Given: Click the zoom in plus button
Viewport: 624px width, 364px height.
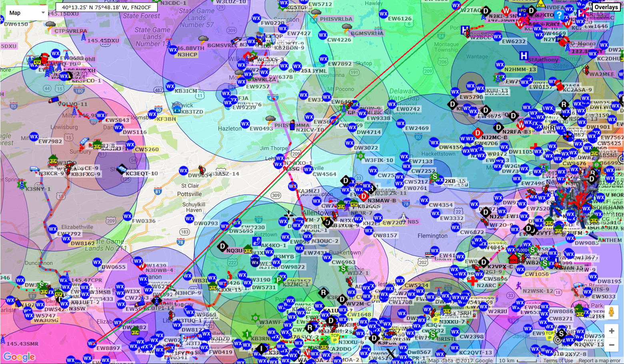Looking at the screenshot, I should [x=611, y=331].
